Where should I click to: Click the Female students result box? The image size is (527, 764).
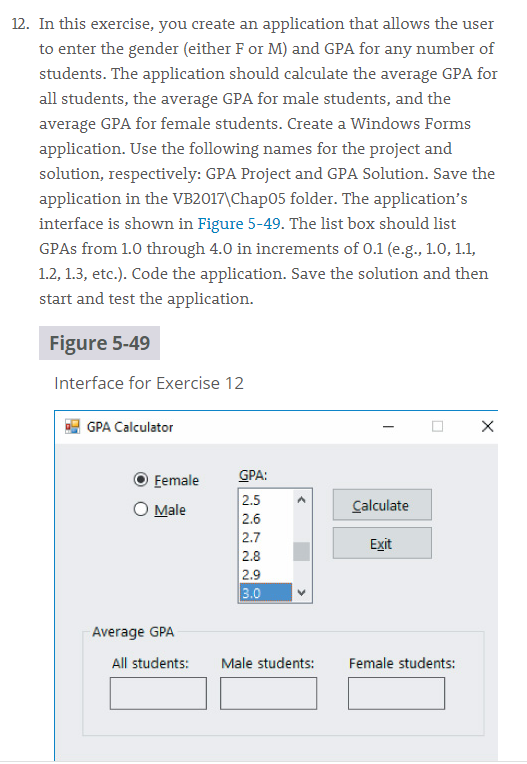[396, 693]
